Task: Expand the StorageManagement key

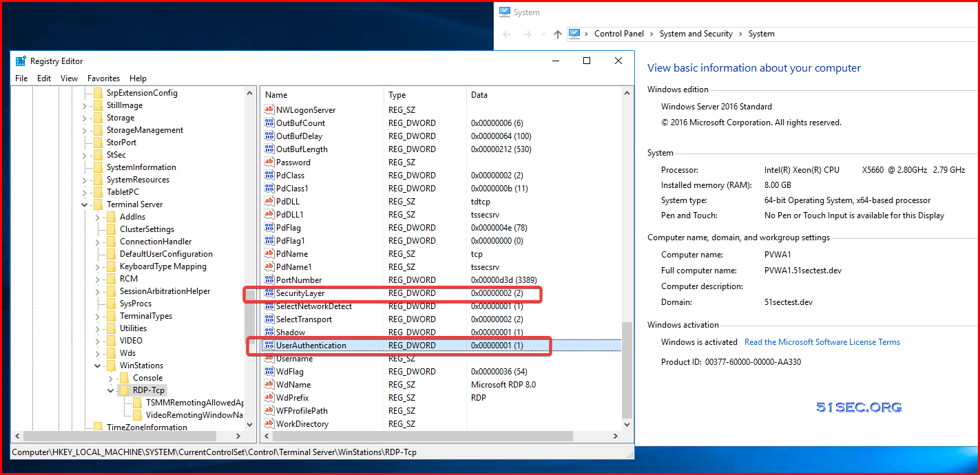Action: [85, 130]
